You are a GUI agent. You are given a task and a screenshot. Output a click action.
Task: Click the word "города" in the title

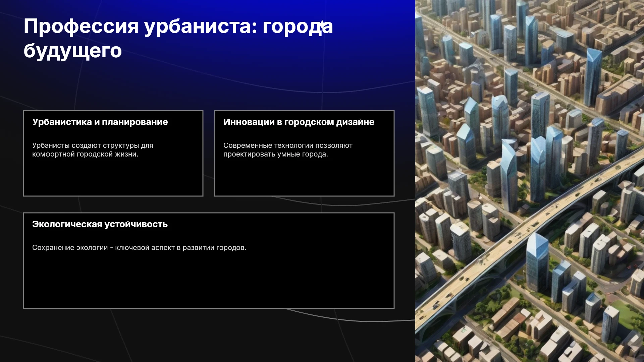[x=298, y=26]
